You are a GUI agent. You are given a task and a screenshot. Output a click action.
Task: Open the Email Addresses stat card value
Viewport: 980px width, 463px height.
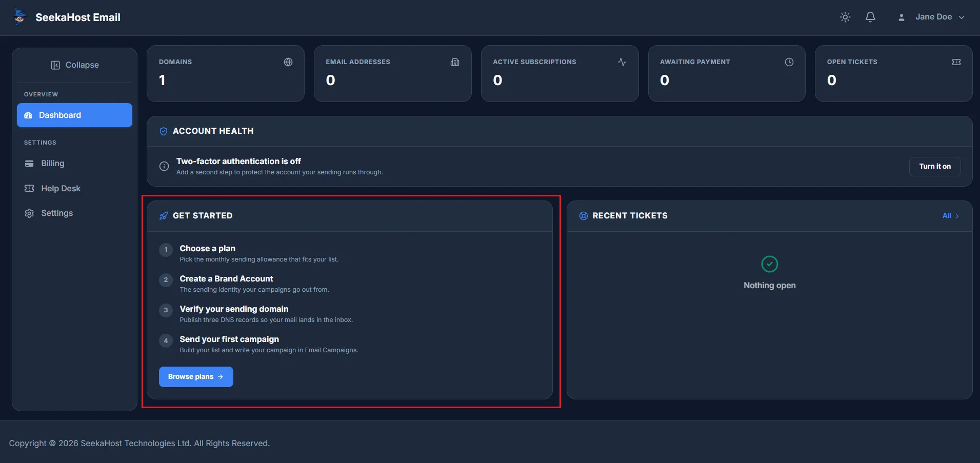pos(331,80)
